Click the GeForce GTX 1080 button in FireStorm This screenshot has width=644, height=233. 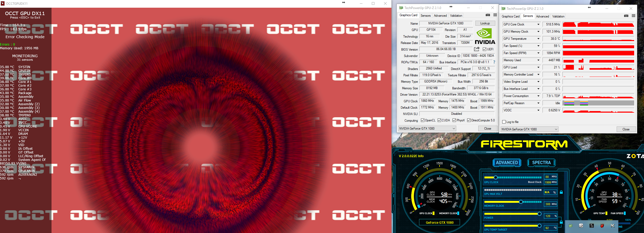coord(440,223)
